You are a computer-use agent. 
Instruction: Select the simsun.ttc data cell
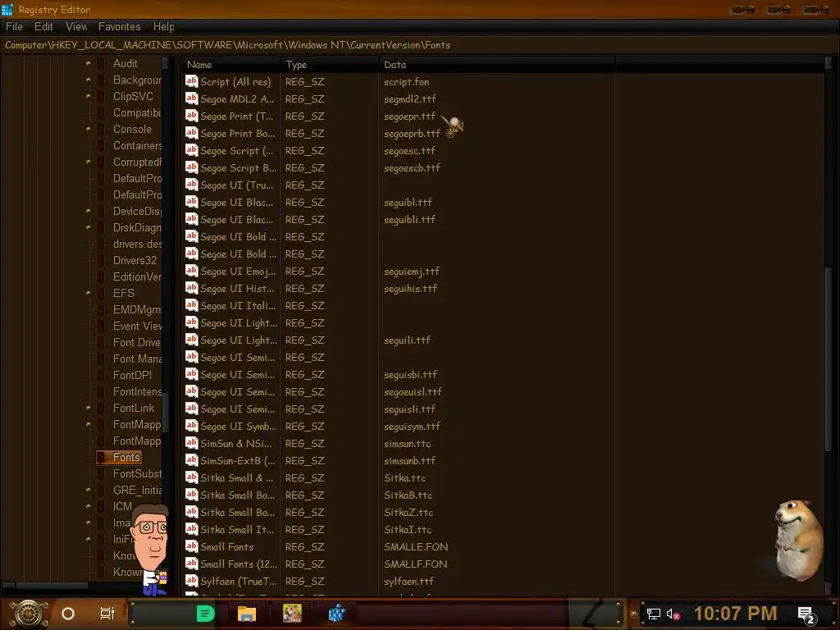[407, 444]
